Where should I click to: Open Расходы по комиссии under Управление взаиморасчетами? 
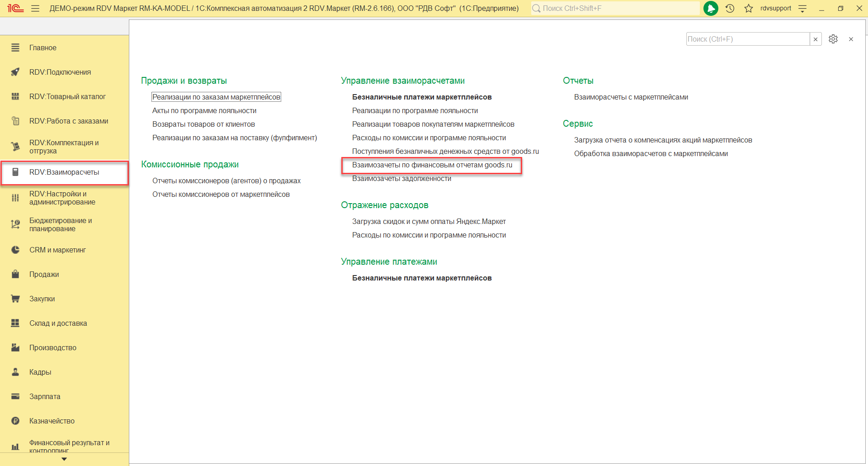(x=429, y=138)
